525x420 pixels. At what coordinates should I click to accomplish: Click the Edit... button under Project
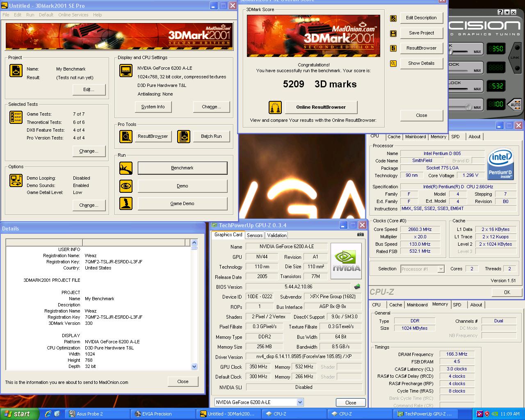tap(89, 89)
